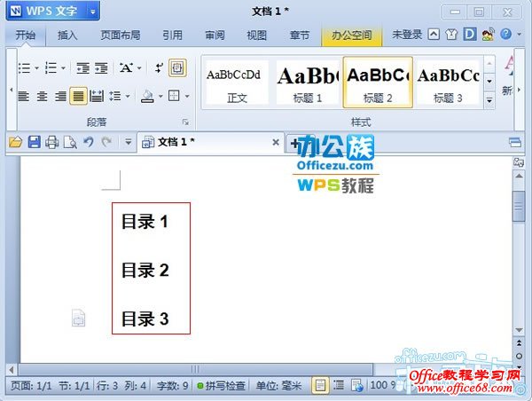Align text to the right
The image size is (532, 401).
click(x=60, y=96)
